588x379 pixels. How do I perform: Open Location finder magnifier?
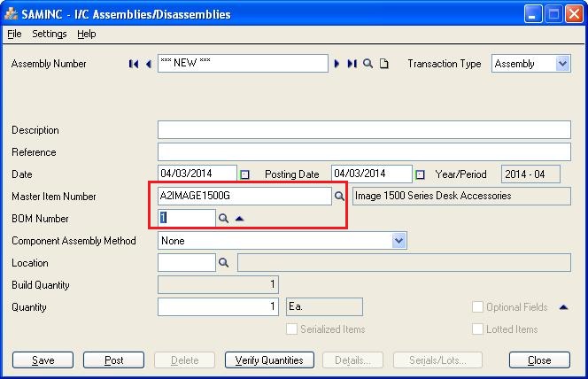[223, 262]
